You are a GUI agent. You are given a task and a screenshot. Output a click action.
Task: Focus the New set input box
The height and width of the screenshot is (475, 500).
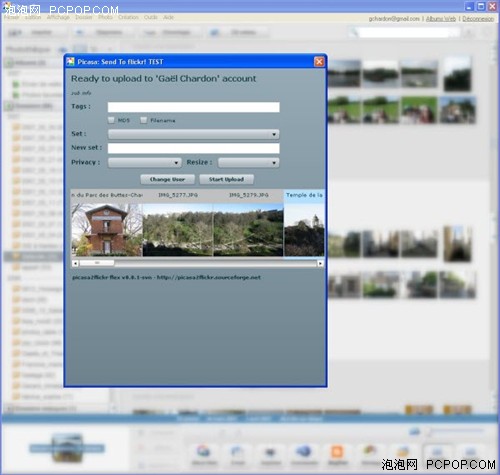coord(193,148)
